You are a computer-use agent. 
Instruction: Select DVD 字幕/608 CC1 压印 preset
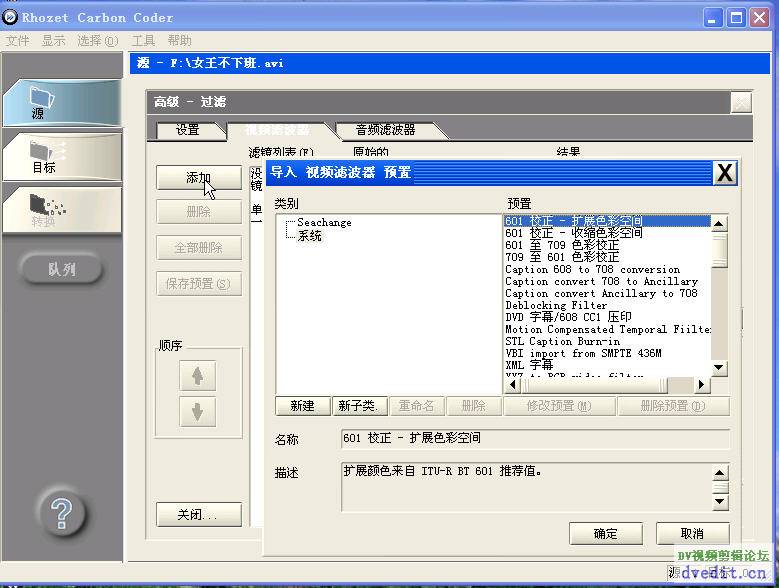(607, 317)
